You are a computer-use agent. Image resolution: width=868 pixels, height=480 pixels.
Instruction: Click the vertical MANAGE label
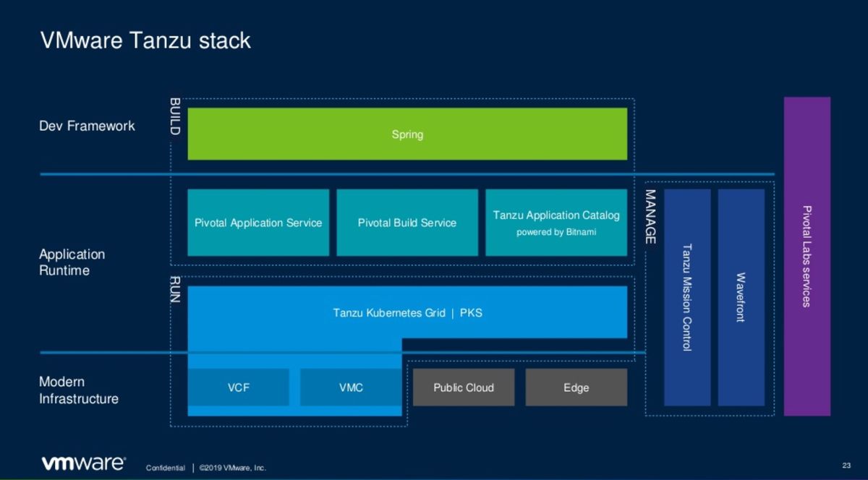(650, 217)
